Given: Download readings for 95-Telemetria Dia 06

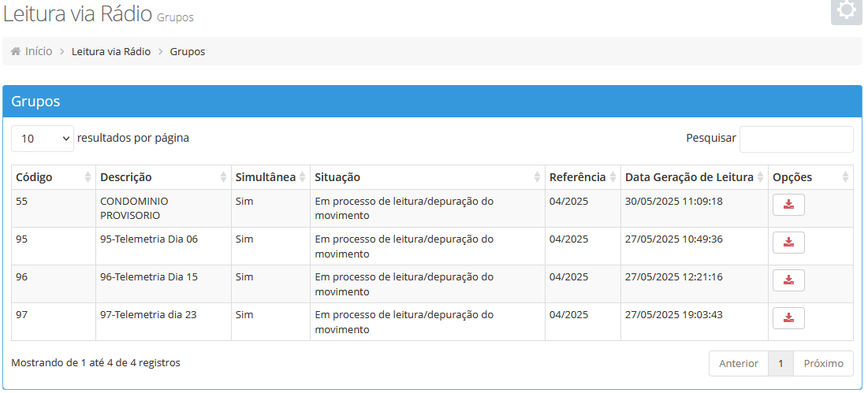Looking at the screenshot, I should 788,243.
